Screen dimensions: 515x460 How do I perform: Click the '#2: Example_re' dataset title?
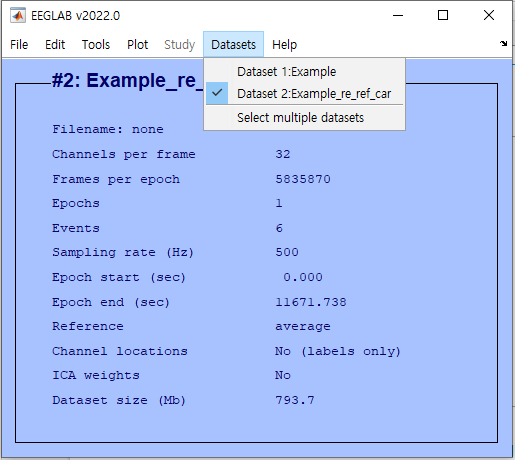tap(127, 81)
